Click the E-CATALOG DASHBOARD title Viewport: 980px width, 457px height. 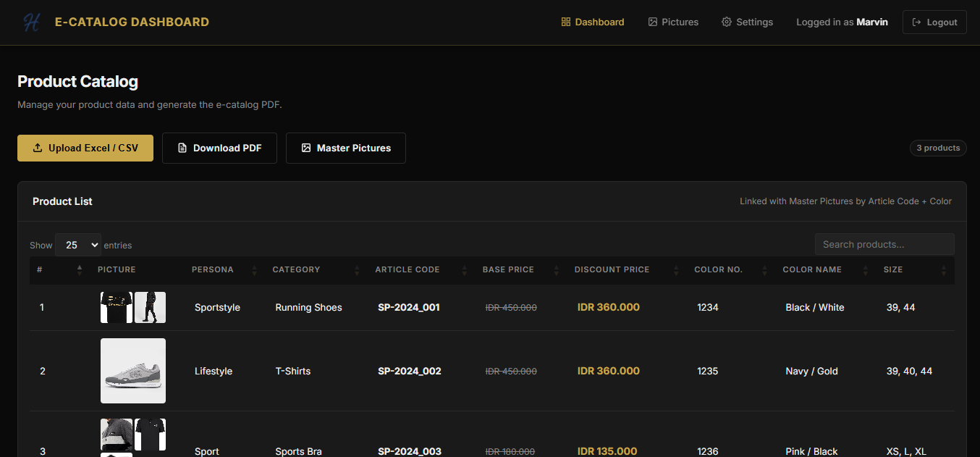(132, 22)
